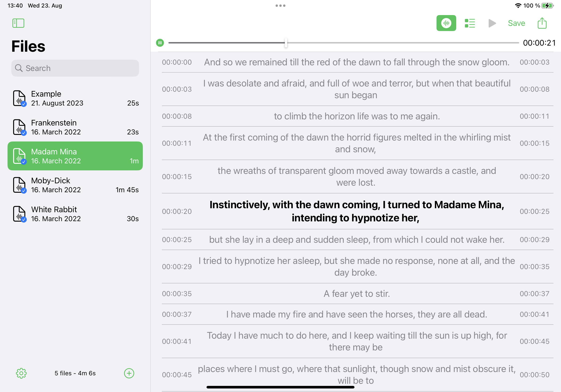
Task: Click the playback position slider handle
Action: click(286, 43)
